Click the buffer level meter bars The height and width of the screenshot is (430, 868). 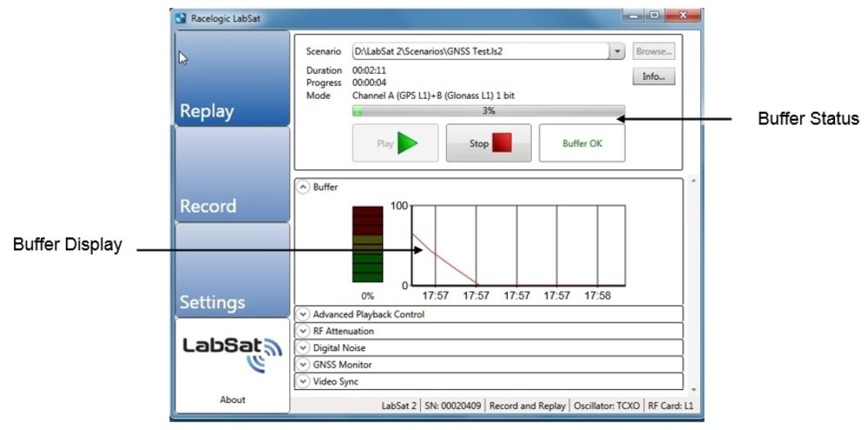(367, 244)
